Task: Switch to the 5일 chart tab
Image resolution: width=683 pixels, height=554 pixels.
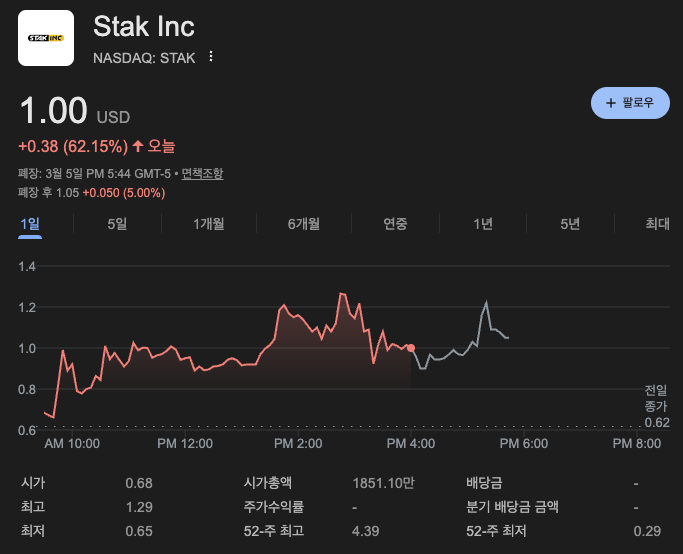Action: click(x=117, y=224)
